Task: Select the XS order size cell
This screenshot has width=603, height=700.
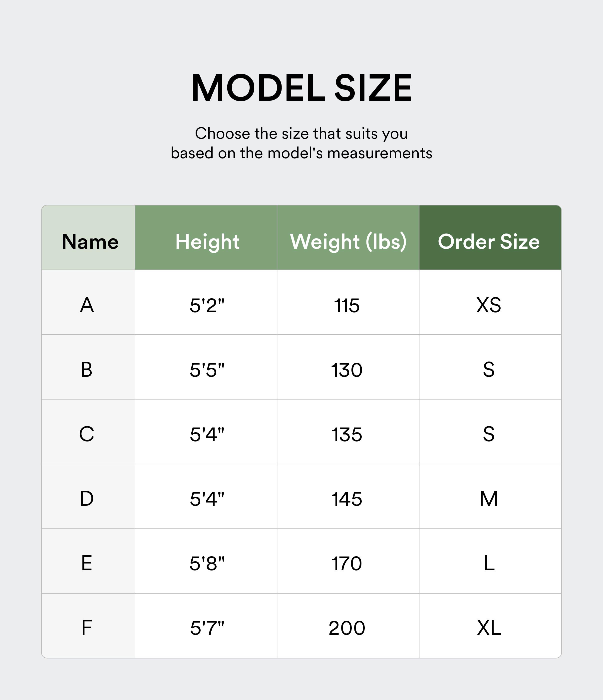Action: 489,305
